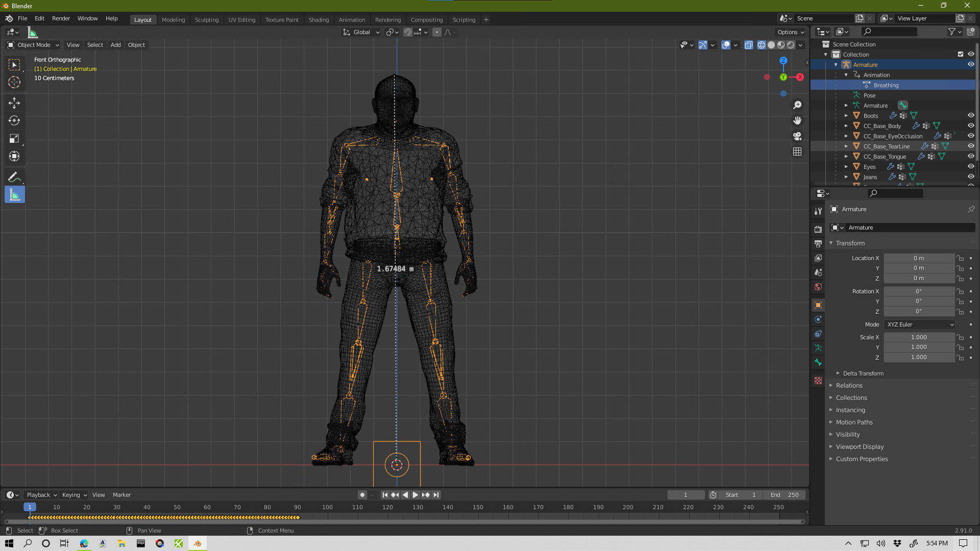Switch to wireframe viewport shading
Viewport: 980px width, 551px height.
[x=762, y=45]
